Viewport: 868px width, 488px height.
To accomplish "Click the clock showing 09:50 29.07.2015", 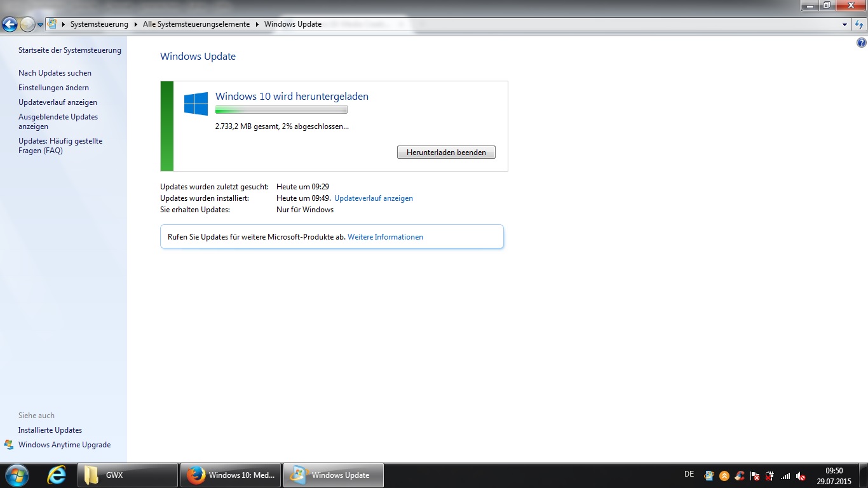I will coord(834,475).
